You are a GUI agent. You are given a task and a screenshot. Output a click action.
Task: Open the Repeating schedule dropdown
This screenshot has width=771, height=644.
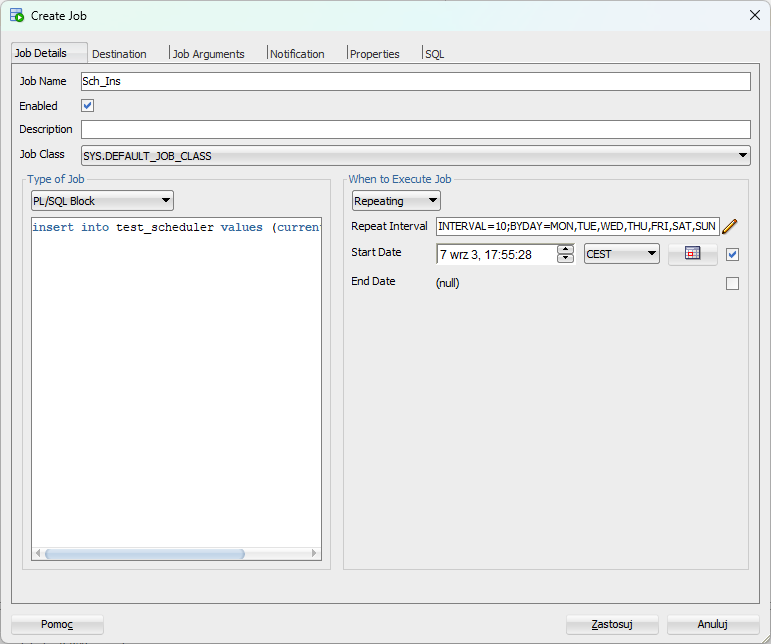click(x=396, y=201)
